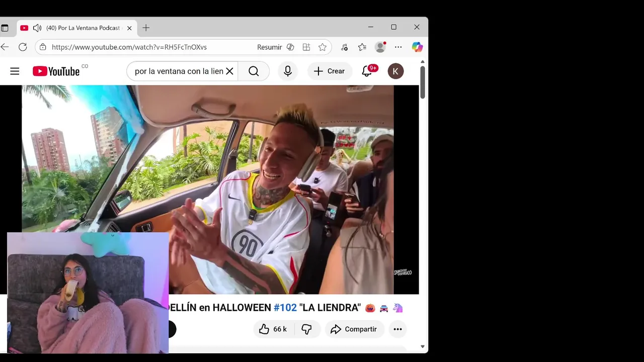Open the notifications bell
This screenshot has width=644, height=362.
(x=367, y=71)
